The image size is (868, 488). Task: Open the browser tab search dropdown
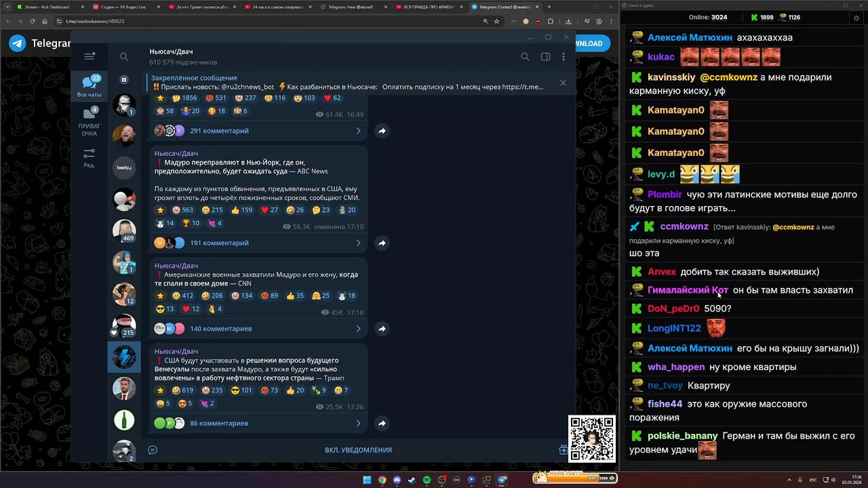click(8, 7)
